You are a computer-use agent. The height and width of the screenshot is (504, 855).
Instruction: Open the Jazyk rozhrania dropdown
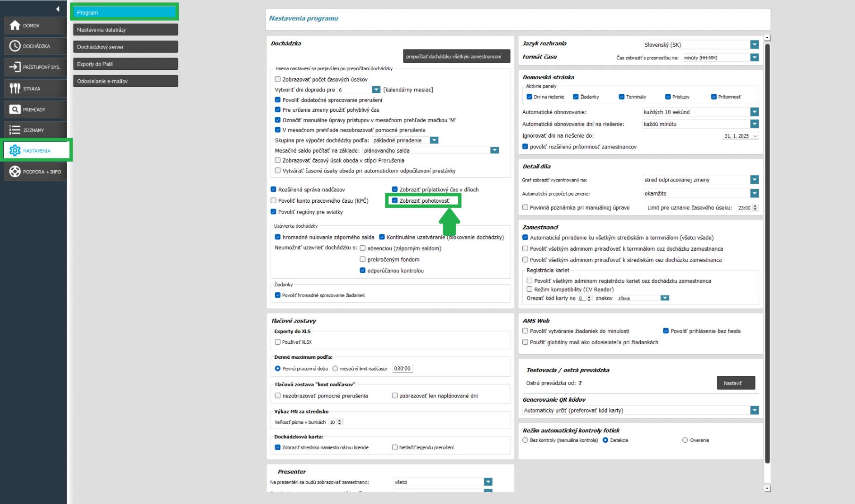click(x=754, y=45)
